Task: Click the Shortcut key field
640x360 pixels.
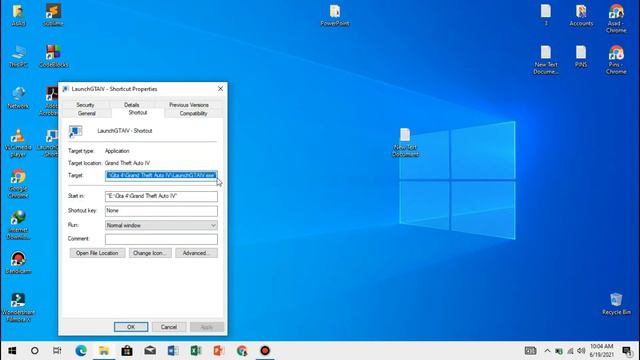Action: 161,211
